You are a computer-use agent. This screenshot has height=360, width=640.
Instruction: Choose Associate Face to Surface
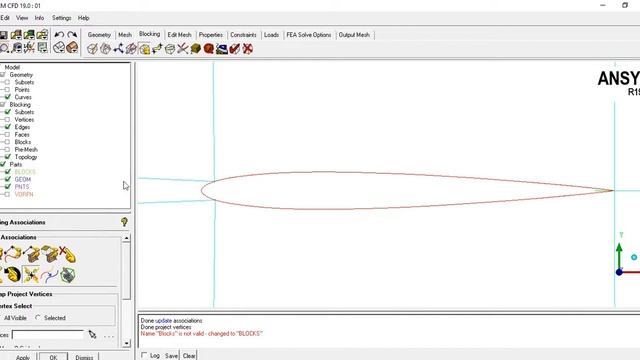(50, 254)
